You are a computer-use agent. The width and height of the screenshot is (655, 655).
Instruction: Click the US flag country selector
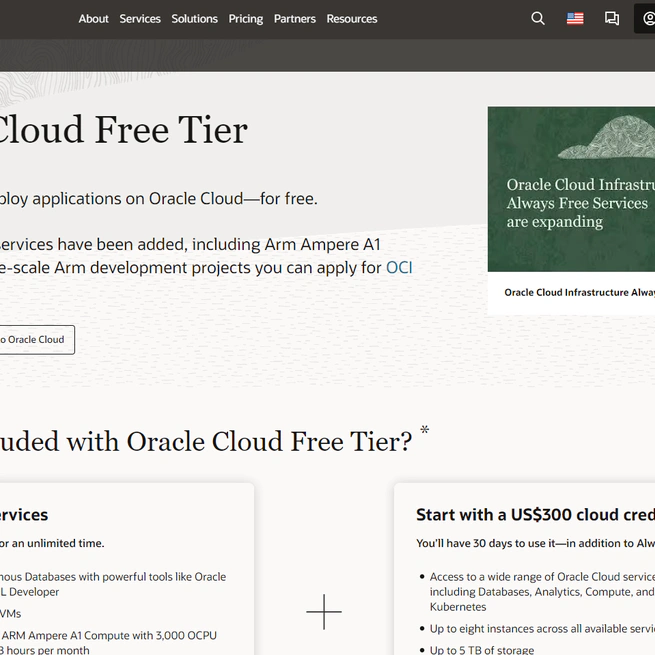tap(575, 18)
